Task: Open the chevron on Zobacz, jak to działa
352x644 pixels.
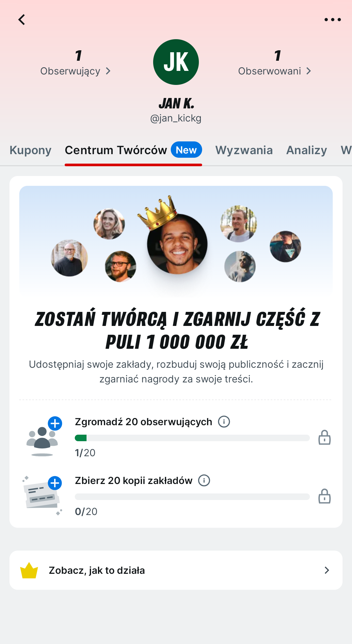Action: (x=327, y=570)
